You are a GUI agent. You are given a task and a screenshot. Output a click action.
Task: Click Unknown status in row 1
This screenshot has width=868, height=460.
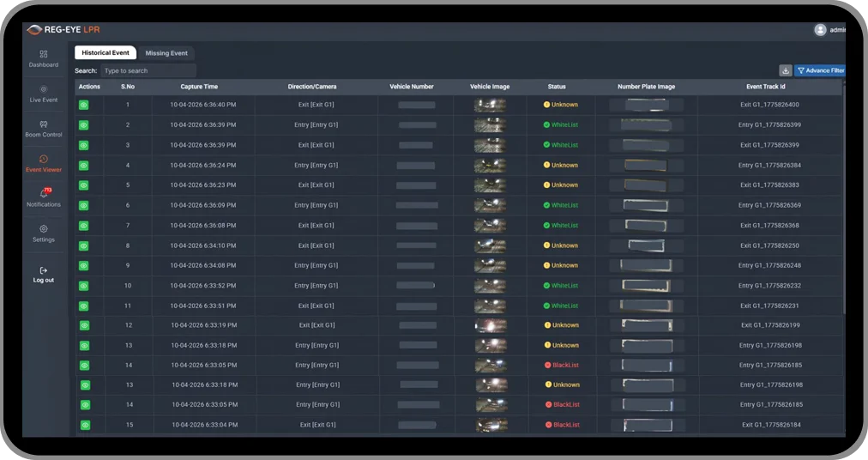560,104
